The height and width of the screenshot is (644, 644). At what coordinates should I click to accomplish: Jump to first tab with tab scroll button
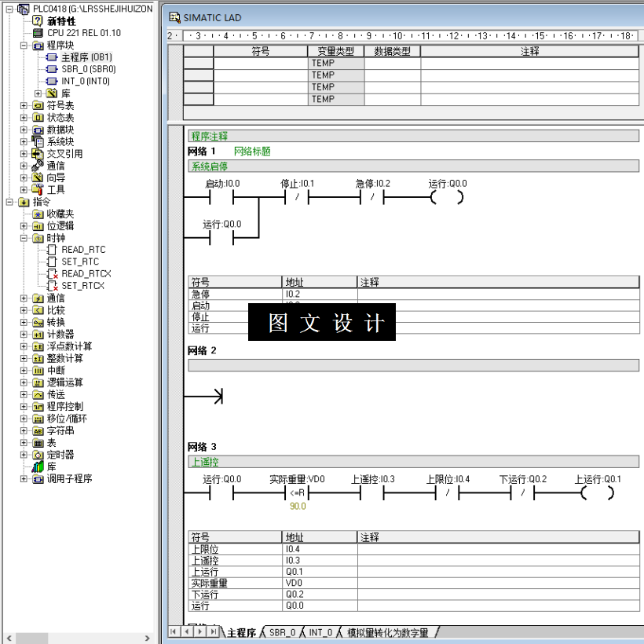pyautogui.click(x=174, y=631)
